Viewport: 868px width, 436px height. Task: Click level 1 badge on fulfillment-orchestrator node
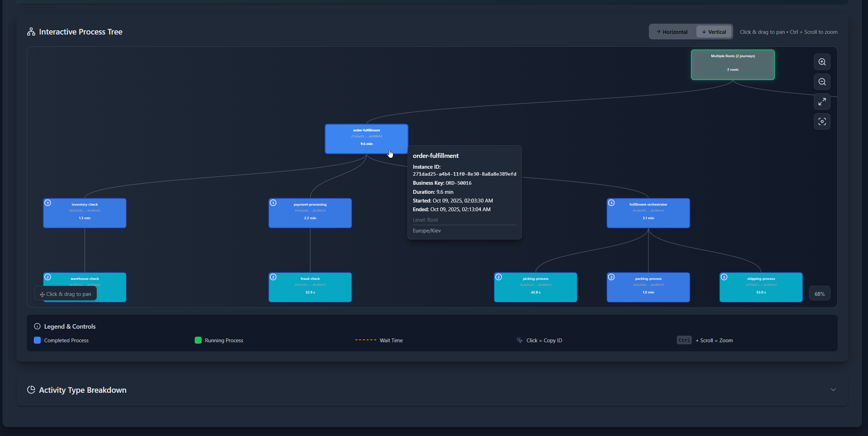pyautogui.click(x=611, y=203)
